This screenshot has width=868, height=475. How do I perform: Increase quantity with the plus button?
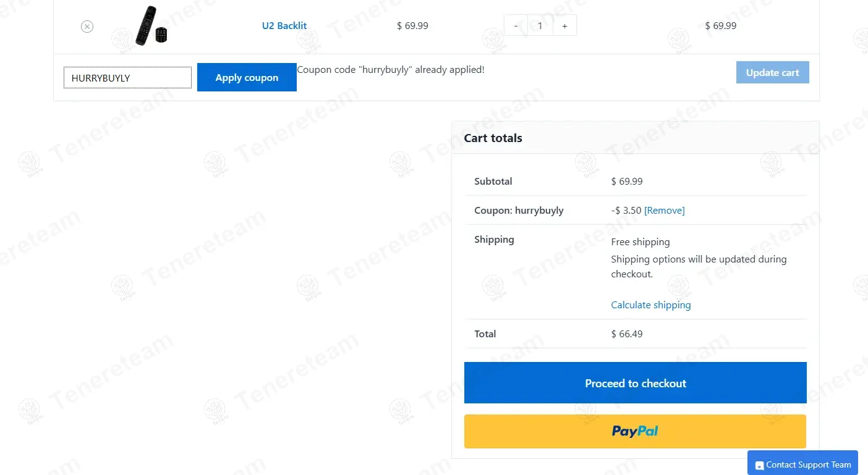(x=564, y=26)
